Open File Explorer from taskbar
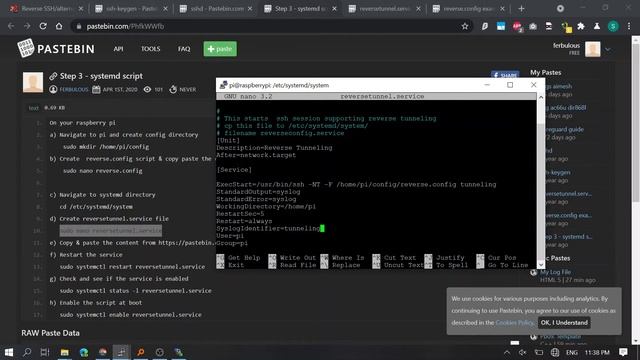This screenshot has height=360, width=640. [64, 352]
